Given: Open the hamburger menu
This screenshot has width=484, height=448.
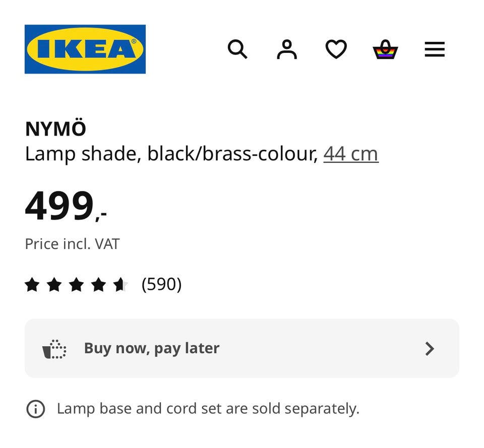Looking at the screenshot, I should click(x=434, y=49).
